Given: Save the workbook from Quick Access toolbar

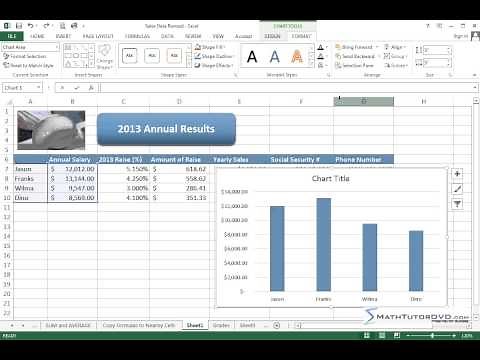Looking at the screenshot, I should tap(19, 26).
